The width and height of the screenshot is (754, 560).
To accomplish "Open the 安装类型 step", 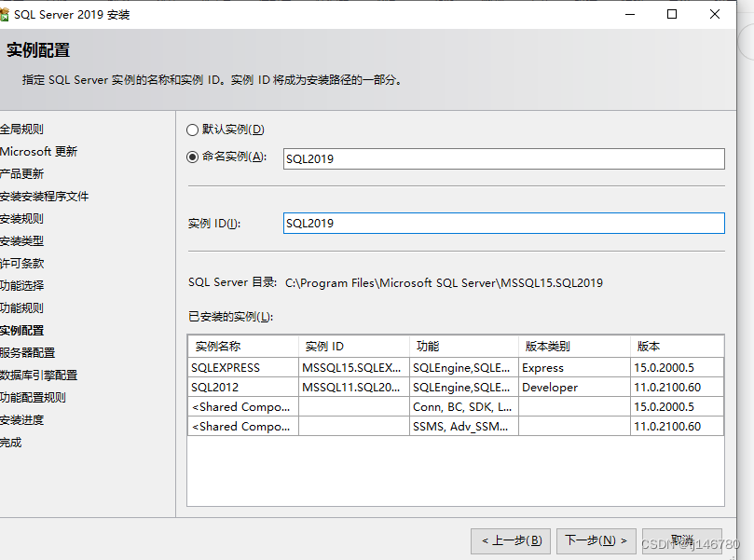I will (21, 240).
